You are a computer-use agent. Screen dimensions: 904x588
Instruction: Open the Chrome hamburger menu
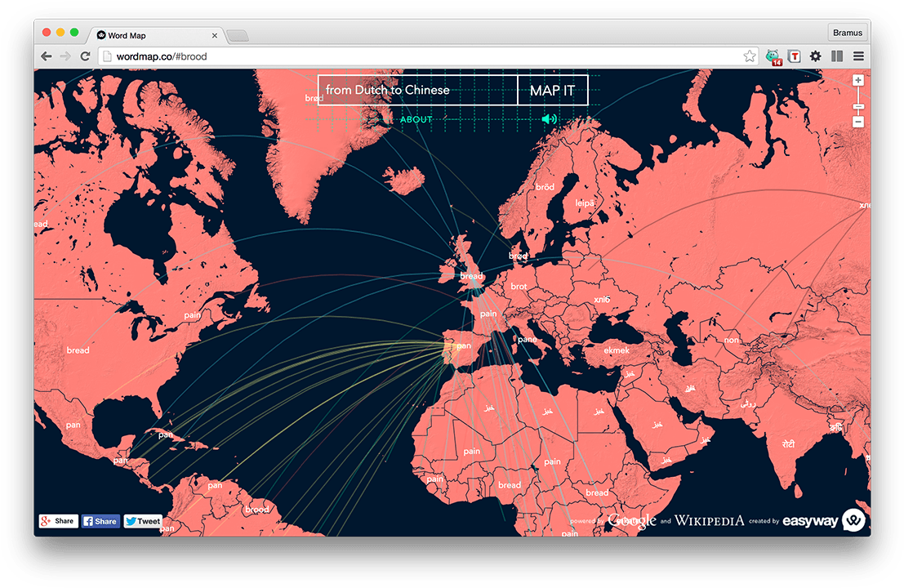pyautogui.click(x=858, y=56)
